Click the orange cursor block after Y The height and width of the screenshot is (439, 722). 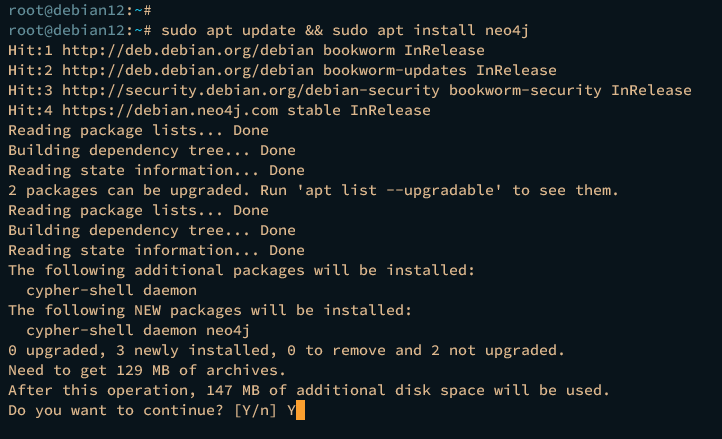[300, 410]
